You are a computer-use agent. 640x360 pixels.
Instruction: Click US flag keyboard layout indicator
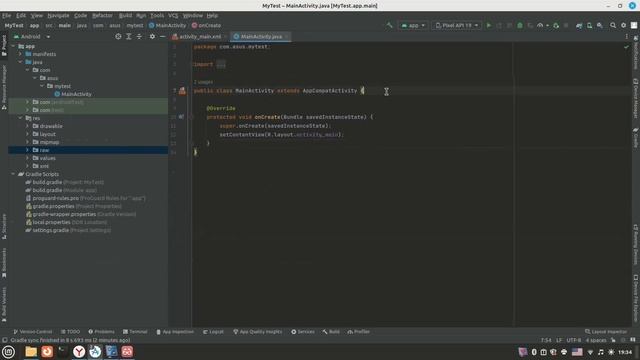coord(577,352)
